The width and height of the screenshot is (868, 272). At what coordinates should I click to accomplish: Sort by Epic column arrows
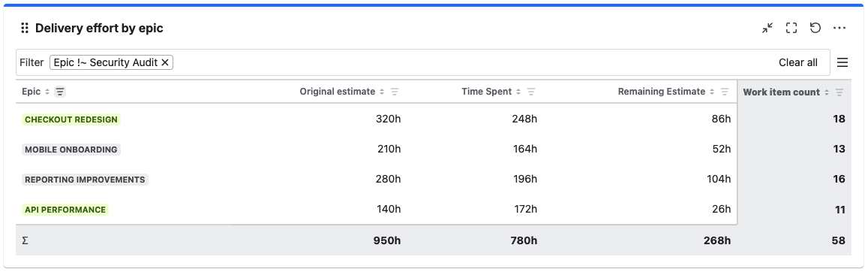point(47,92)
